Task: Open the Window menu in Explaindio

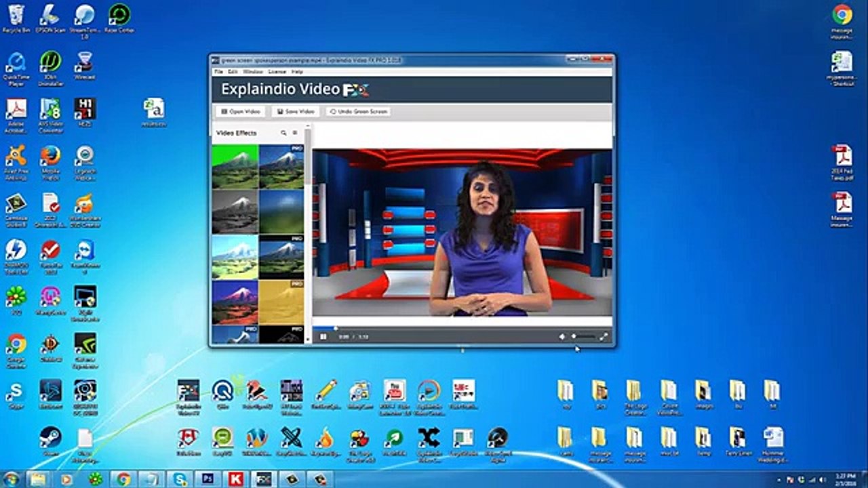Action: point(253,71)
